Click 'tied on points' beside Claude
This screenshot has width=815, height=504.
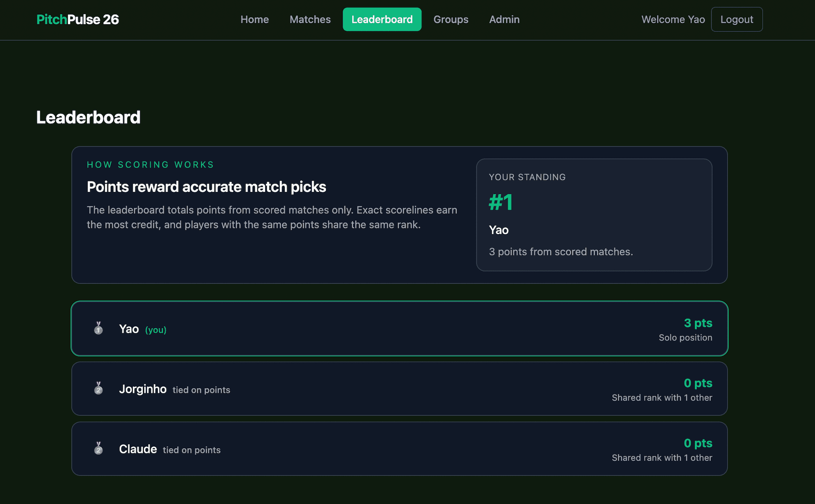(192, 450)
